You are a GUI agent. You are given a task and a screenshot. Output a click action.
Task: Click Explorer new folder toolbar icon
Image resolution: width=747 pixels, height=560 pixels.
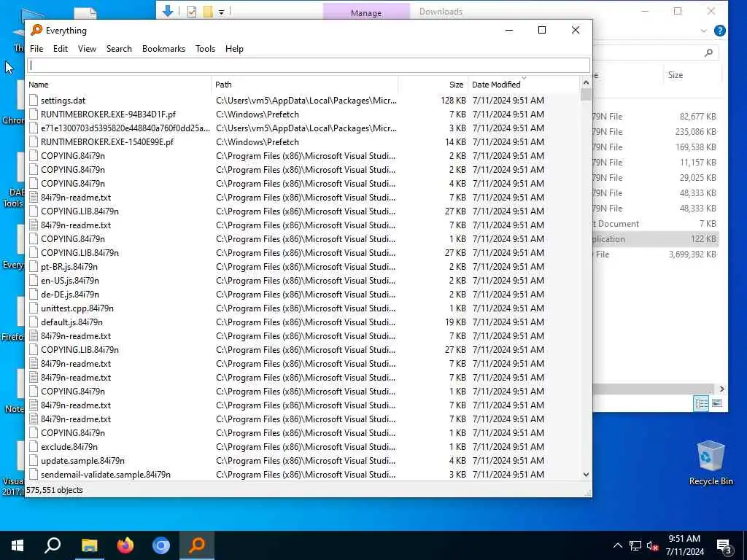(x=208, y=12)
